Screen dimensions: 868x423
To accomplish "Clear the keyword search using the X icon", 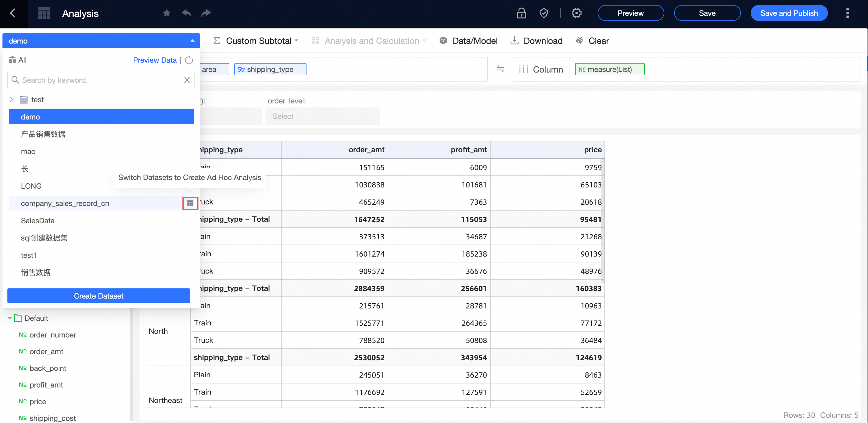I will pyautogui.click(x=187, y=80).
